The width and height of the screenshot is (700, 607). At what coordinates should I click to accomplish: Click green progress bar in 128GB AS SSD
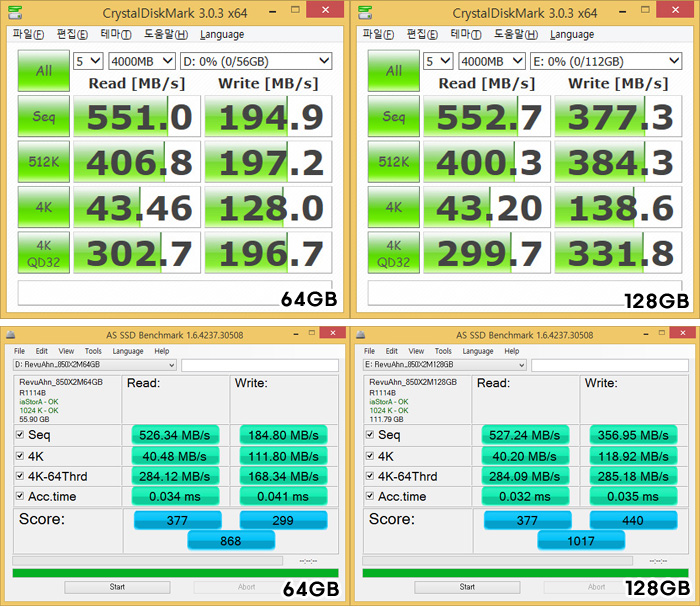(x=525, y=573)
